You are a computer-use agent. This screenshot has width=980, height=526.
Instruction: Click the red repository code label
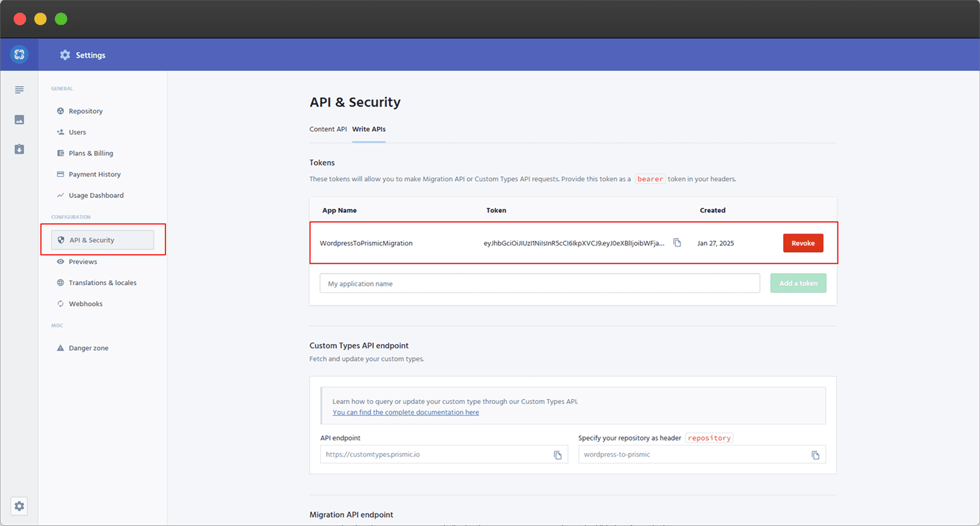click(709, 438)
